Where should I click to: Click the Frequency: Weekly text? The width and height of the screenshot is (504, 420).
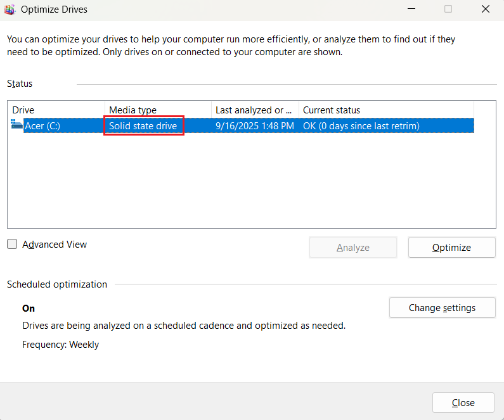click(60, 345)
